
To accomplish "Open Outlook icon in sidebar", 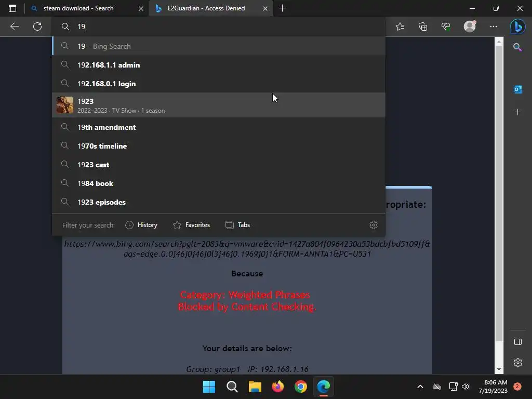I will tap(518, 89).
